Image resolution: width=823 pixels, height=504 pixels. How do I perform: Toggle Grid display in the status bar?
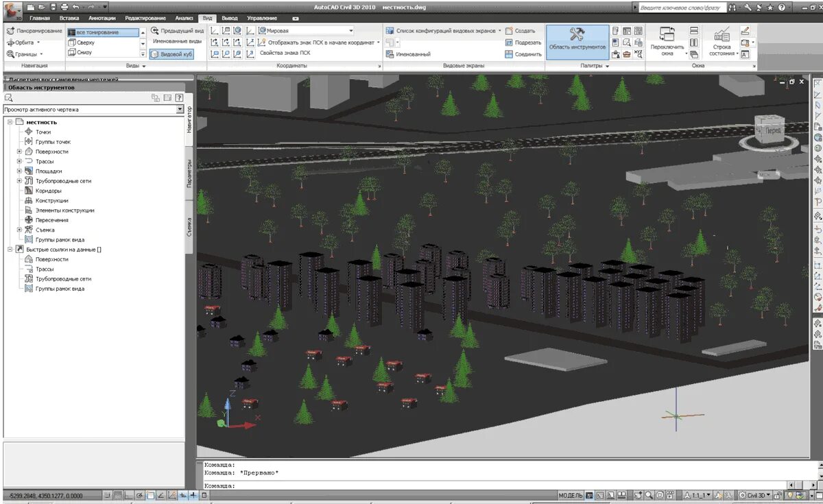point(118,495)
